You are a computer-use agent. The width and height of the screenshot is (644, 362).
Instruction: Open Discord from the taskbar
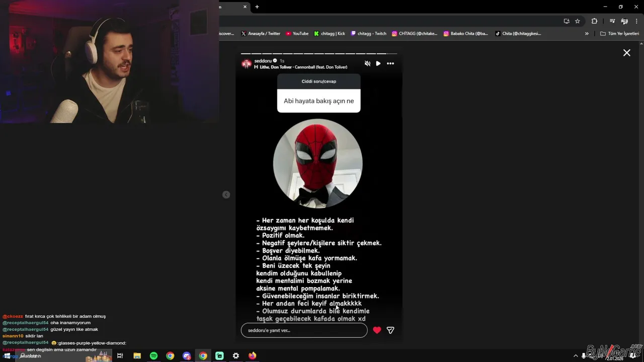pos(187,356)
